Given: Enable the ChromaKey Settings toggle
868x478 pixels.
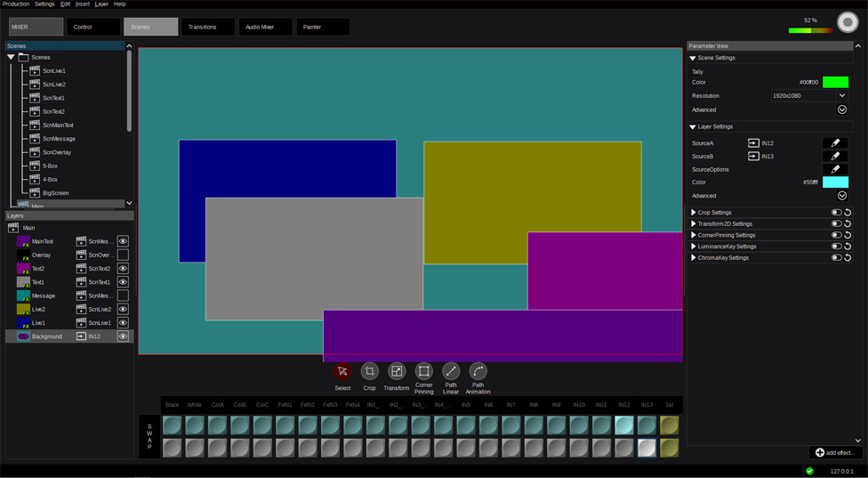Looking at the screenshot, I should point(836,258).
